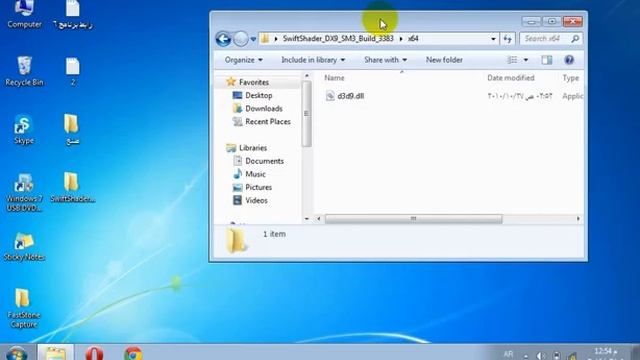Open Desktop in the navigation pane
640x360 pixels.
tap(258, 95)
